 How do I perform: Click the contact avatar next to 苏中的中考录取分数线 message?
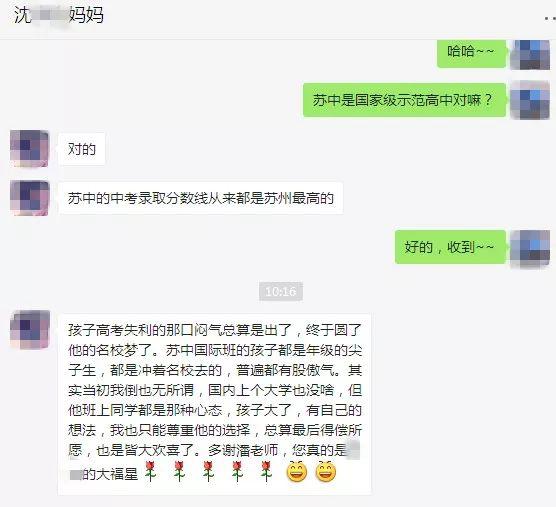pos(29,198)
